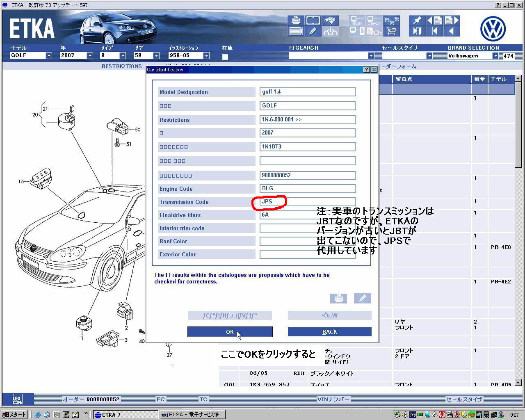Open the single shopping cart icon

(x=391, y=31)
